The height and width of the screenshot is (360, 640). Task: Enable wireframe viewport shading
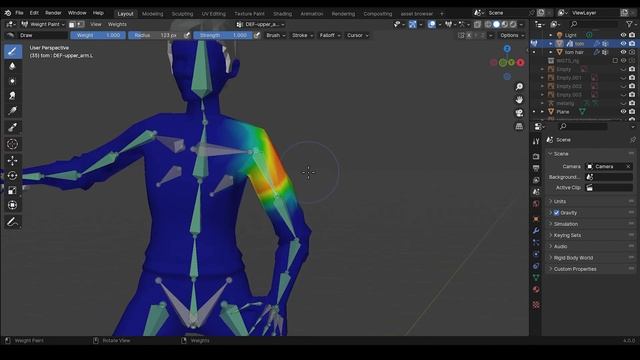click(488, 24)
